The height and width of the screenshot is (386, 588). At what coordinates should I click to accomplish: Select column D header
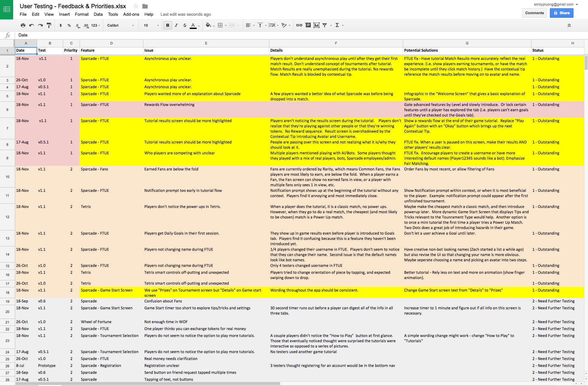coord(111,43)
